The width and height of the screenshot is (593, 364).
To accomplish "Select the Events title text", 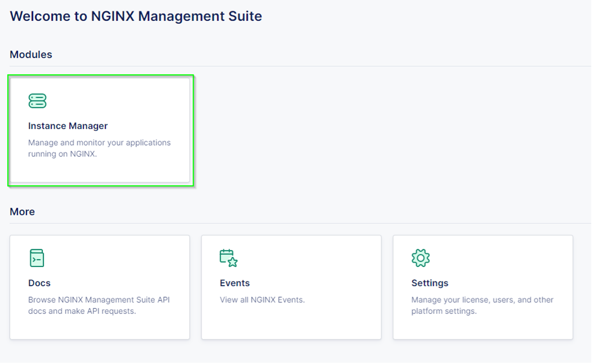I will point(235,283).
